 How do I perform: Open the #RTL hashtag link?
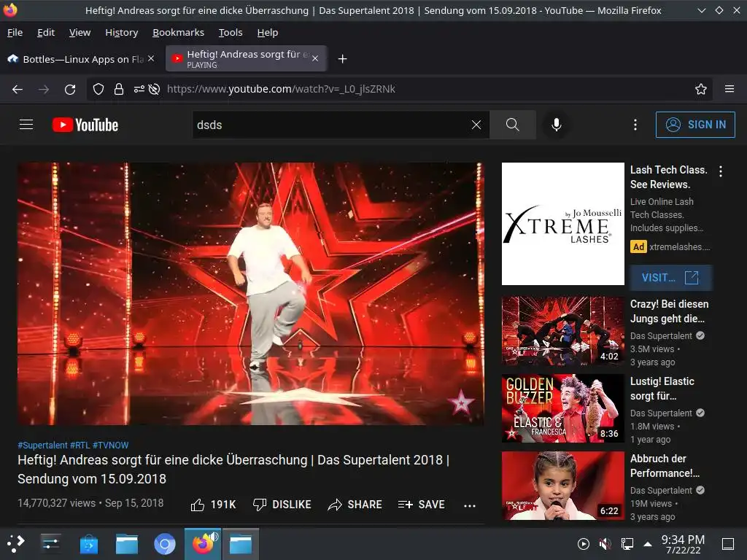[80, 446]
